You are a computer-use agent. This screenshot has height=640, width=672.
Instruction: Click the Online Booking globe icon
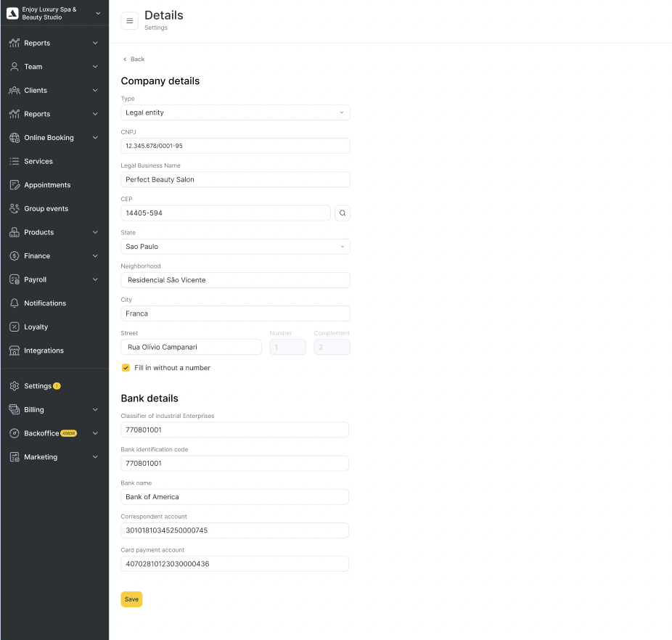[14, 138]
